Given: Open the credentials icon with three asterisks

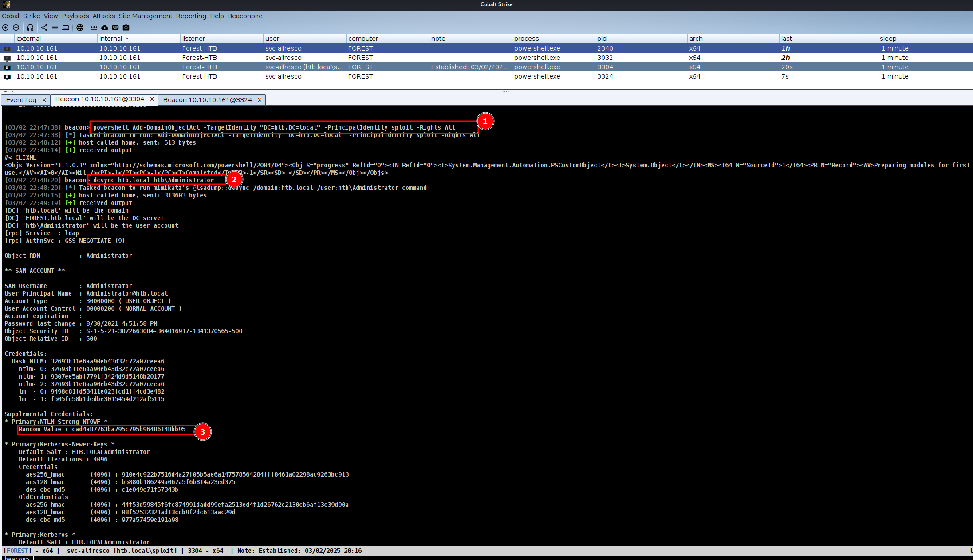Looking at the screenshot, I should (x=94, y=28).
